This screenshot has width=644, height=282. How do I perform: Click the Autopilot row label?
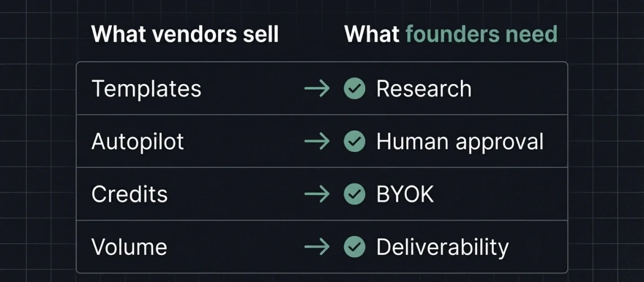[x=138, y=141]
